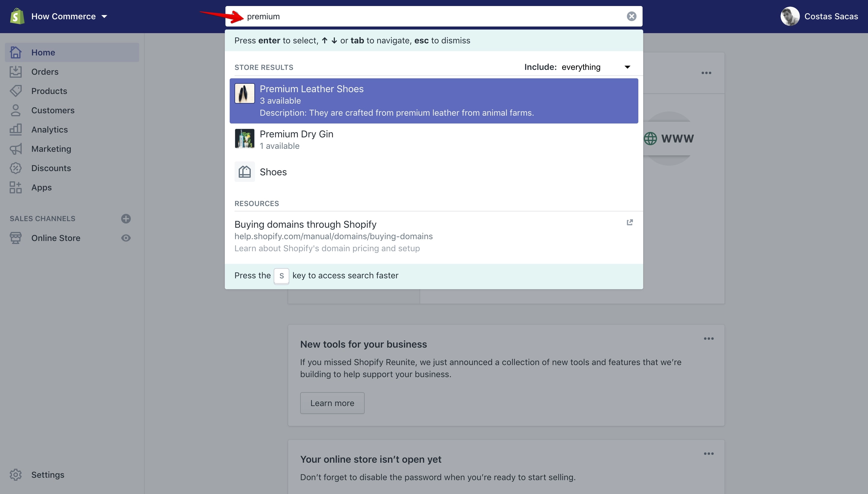Image resolution: width=868 pixels, height=494 pixels.
Task: Select the Shoes collection result
Action: [x=433, y=172]
